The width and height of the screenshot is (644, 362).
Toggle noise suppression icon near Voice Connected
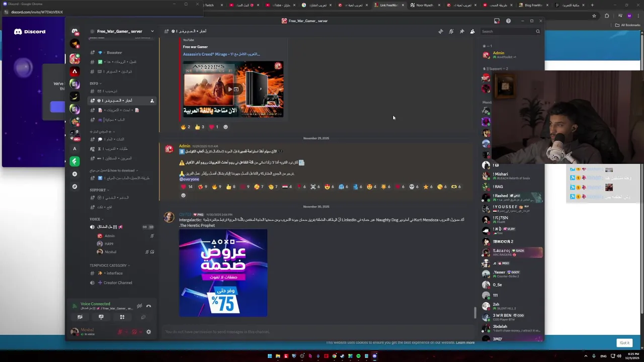139,306
